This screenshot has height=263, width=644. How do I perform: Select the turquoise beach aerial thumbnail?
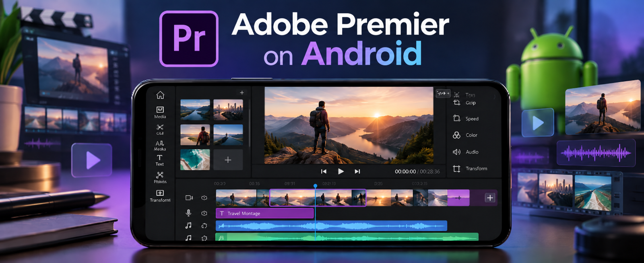195,160
